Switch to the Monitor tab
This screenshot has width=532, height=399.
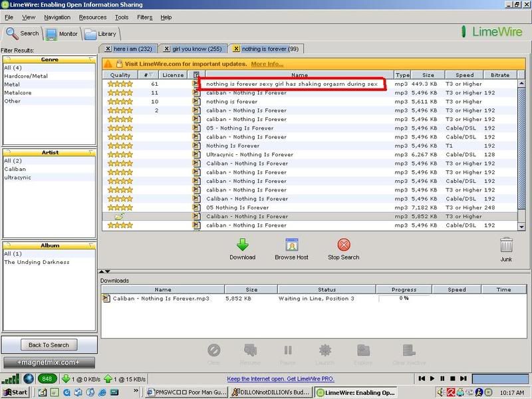pyautogui.click(x=62, y=34)
